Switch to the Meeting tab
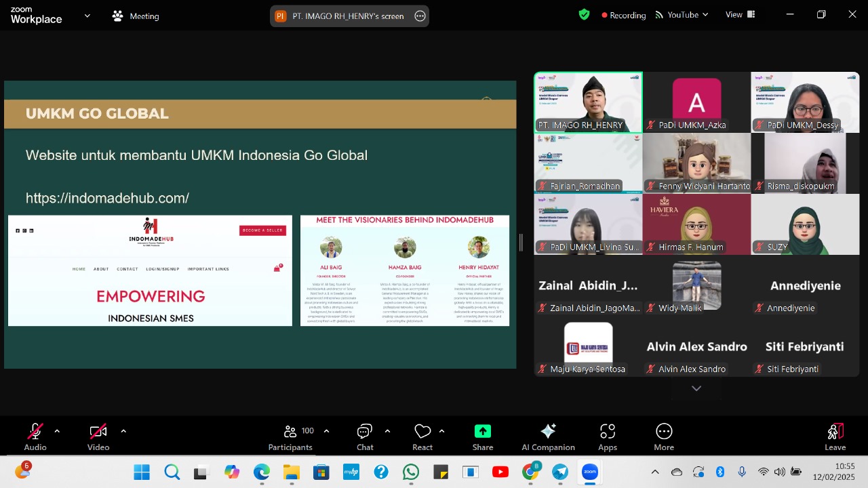 136,16
